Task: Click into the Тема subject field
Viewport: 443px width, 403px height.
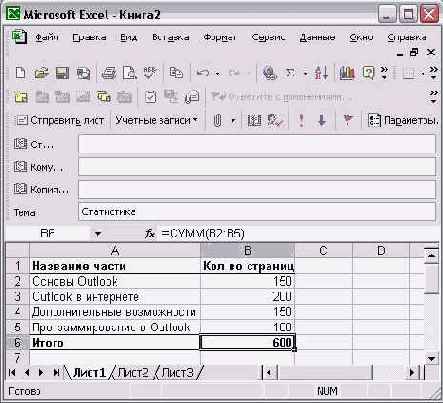Action: pyautogui.click(x=257, y=212)
